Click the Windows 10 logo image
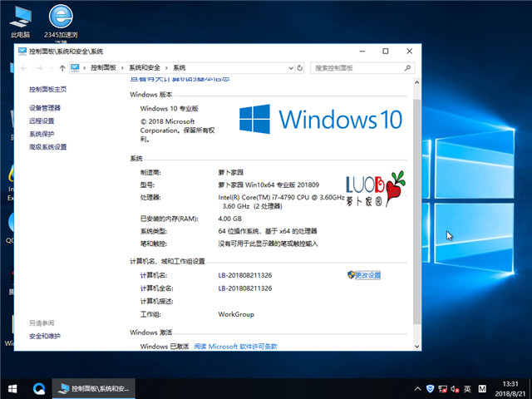The image size is (532, 399). click(x=321, y=119)
